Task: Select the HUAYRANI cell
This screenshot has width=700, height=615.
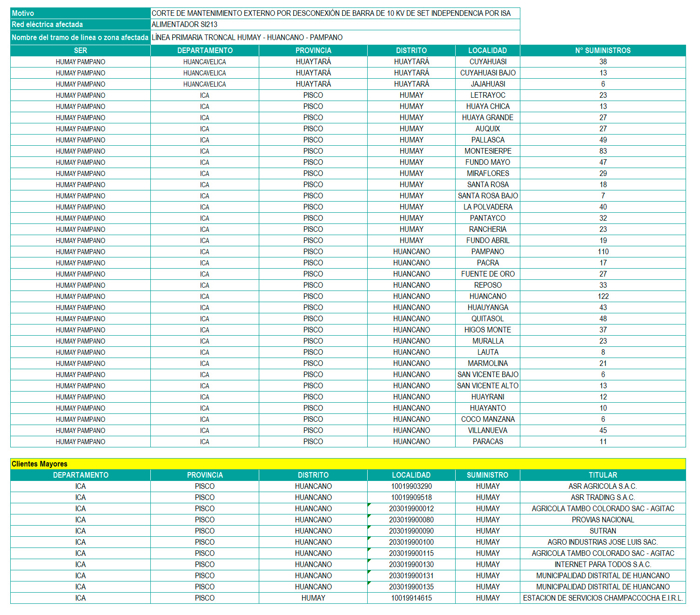Action: coord(488,397)
